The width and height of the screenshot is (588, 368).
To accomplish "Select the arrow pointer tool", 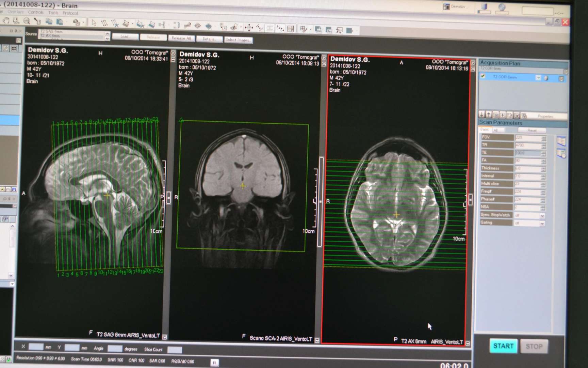I will tap(94, 23).
